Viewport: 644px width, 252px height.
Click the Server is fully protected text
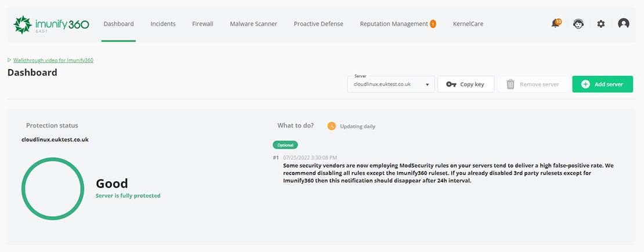click(x=128, y=196)
